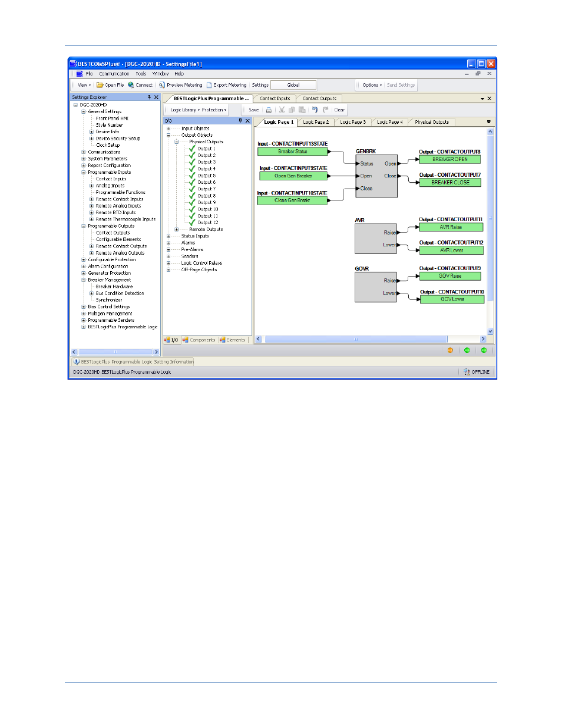Click the Paste icon in logic toolbar
This screenshot has height=728, width=562.
pyautogui.click(x=302, y=110)
